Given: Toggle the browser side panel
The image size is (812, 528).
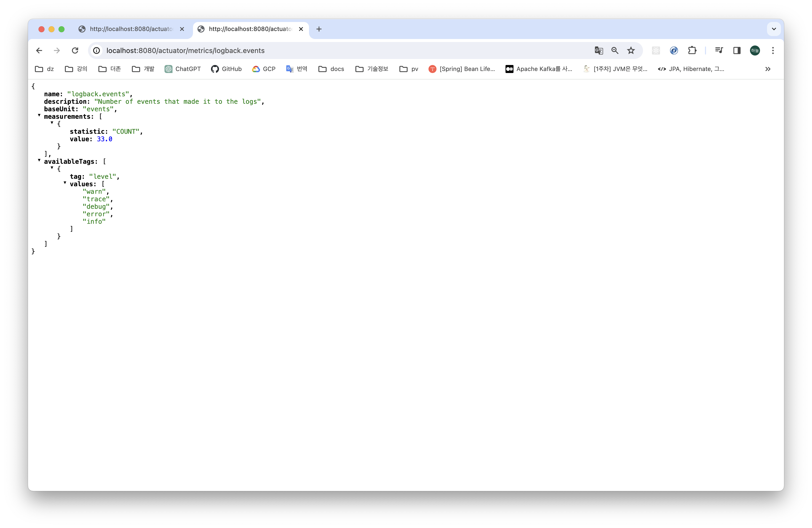Looking at the screenshot, I should (x=737, y=50).
